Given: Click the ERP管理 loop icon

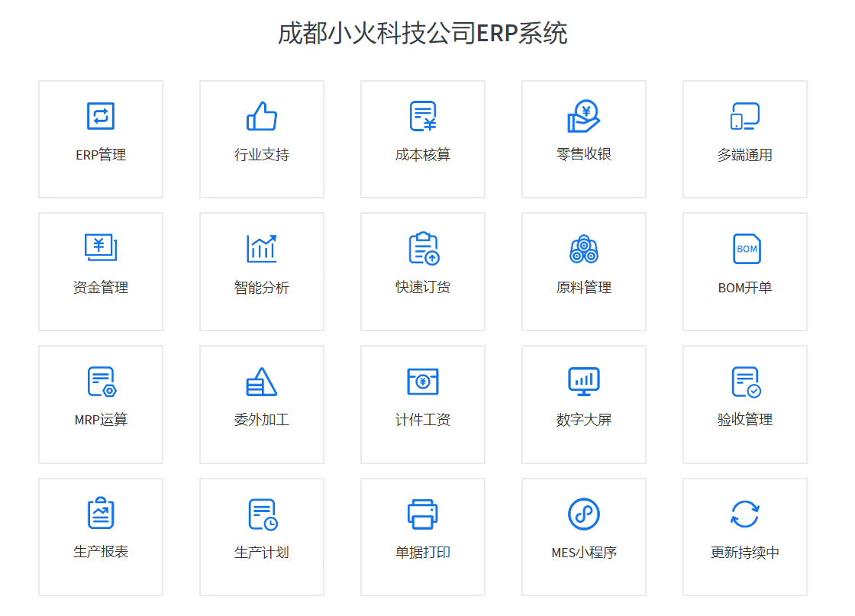Looking at the screenshot, I should pyautogui.click(x=101, y=116).
